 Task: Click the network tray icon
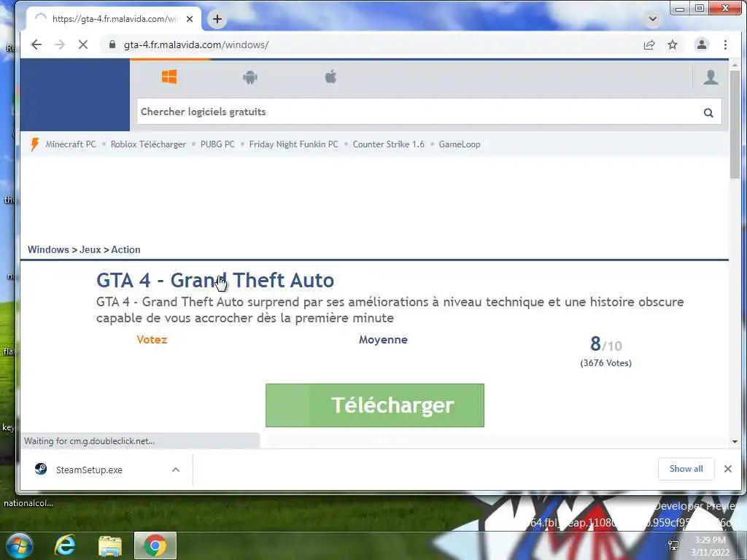[x=673, y=545]
